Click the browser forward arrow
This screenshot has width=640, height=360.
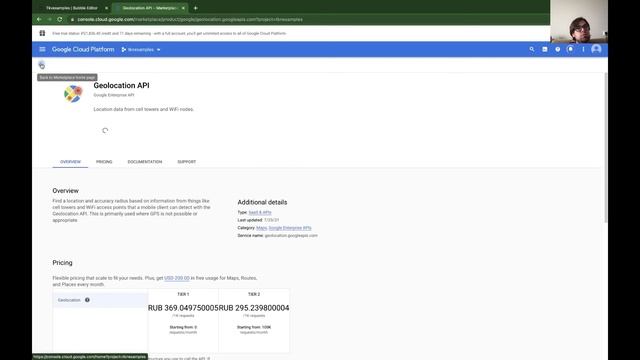49,19
